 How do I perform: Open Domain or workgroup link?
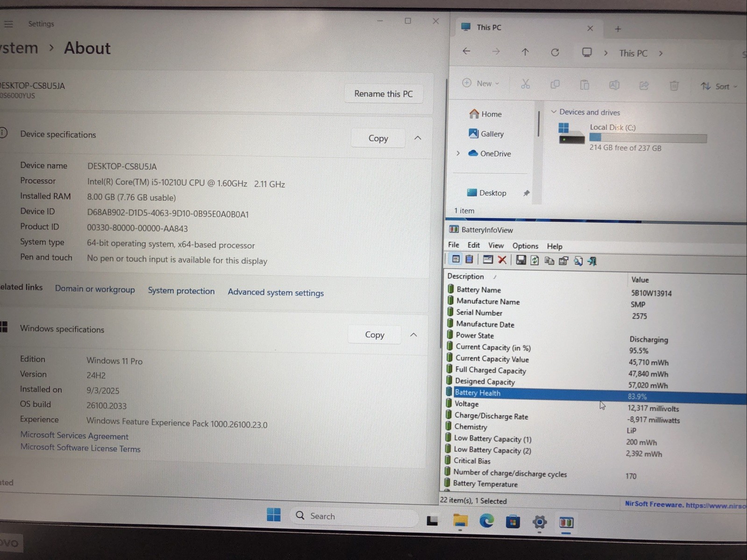click(x=95, y=289)
